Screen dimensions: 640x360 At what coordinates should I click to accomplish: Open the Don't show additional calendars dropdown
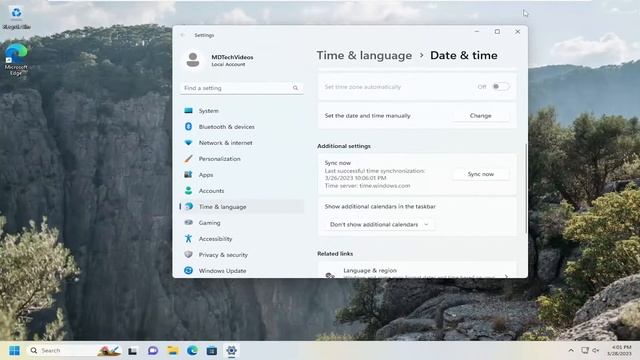[x=379, y=224]
